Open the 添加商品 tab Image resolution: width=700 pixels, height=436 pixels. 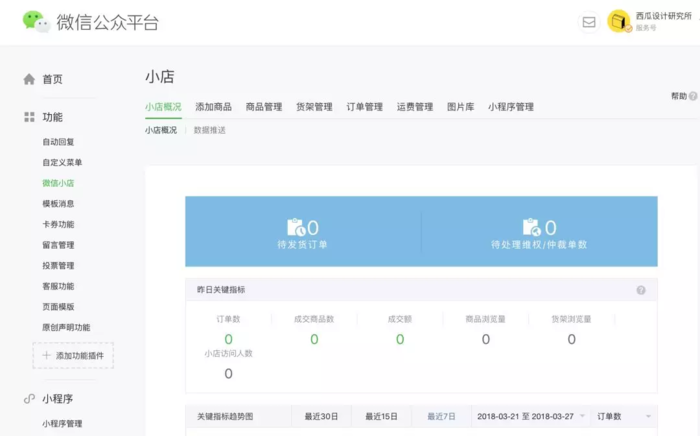(213, 107)
